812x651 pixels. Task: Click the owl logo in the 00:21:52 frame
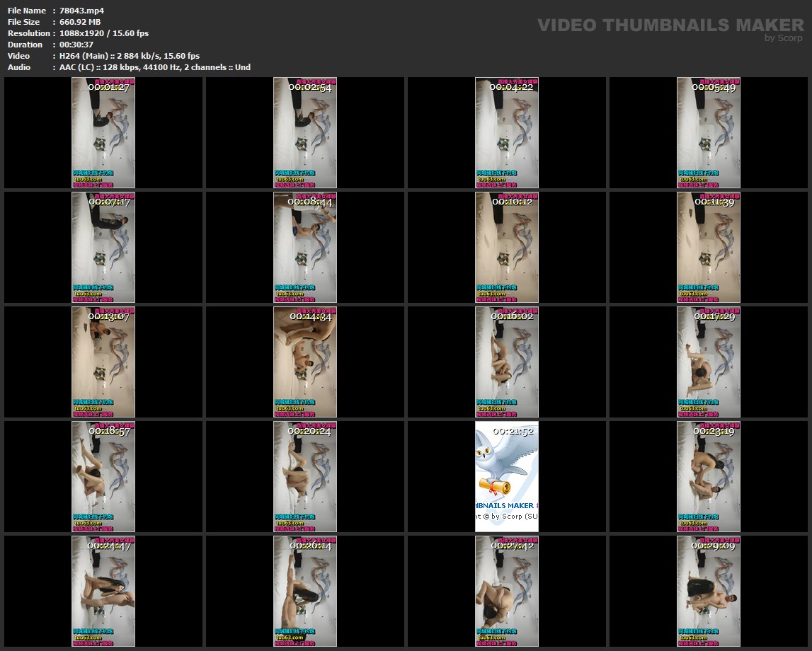pyautogui.click(x=503, y=463)
